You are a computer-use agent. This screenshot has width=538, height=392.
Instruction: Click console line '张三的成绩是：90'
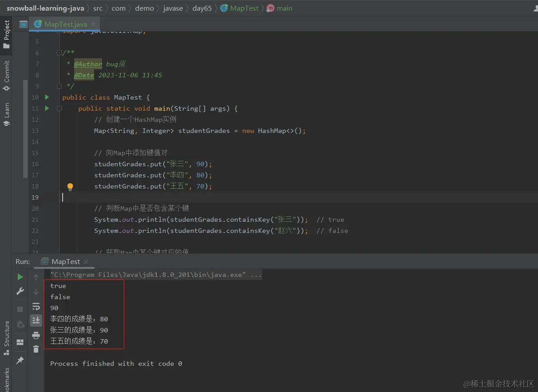pyautogui.click(x=79, y=330)
